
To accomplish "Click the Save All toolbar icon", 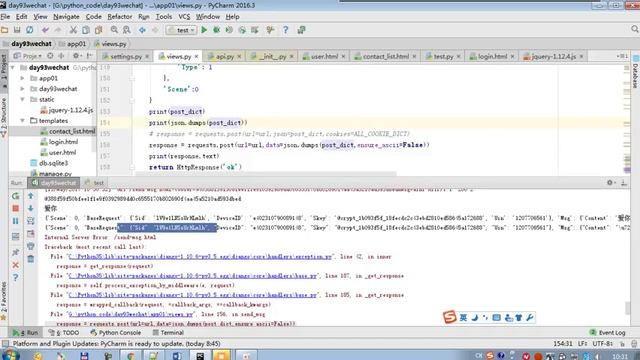I will 17,30.
